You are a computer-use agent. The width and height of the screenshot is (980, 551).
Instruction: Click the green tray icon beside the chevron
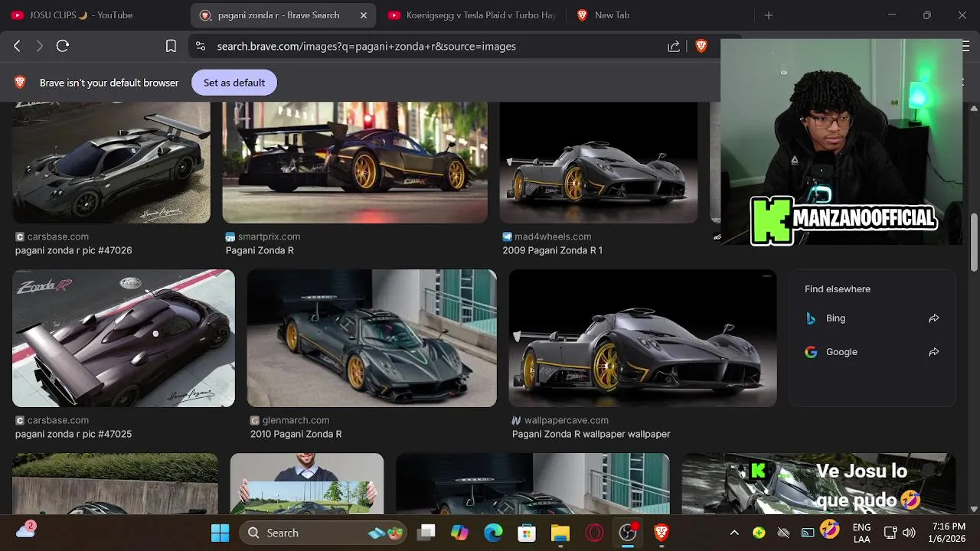(759, 533)
